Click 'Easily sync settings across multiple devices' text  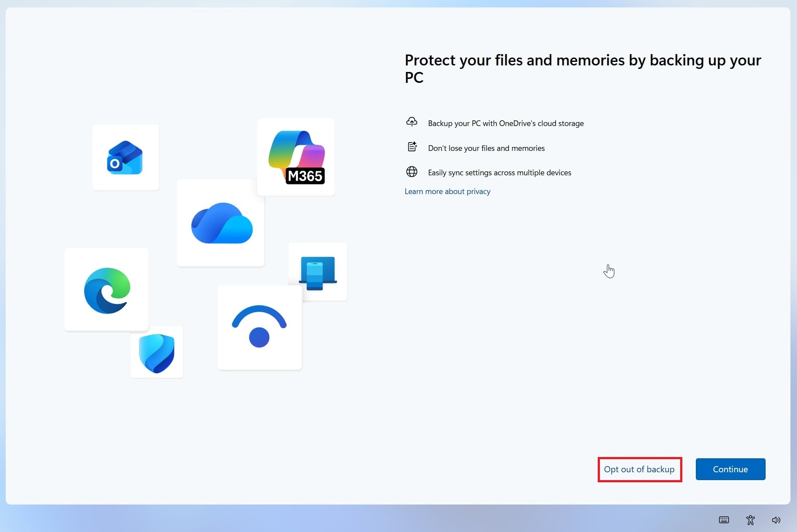tap(500, 173)
